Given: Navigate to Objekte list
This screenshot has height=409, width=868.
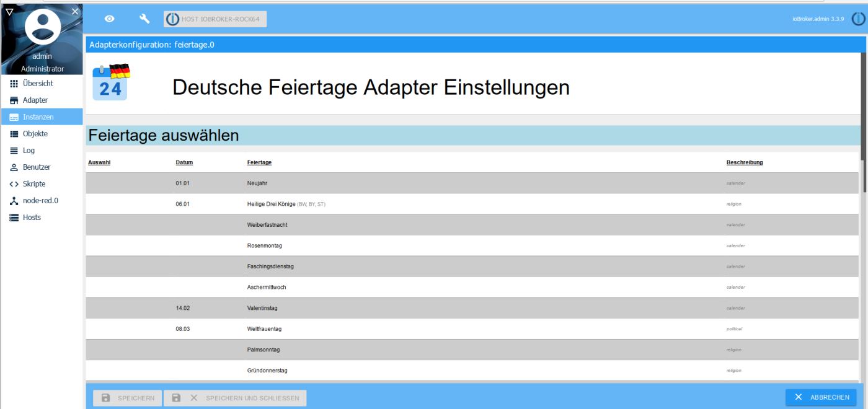Looking at the screenshot, I should (35, 134).
